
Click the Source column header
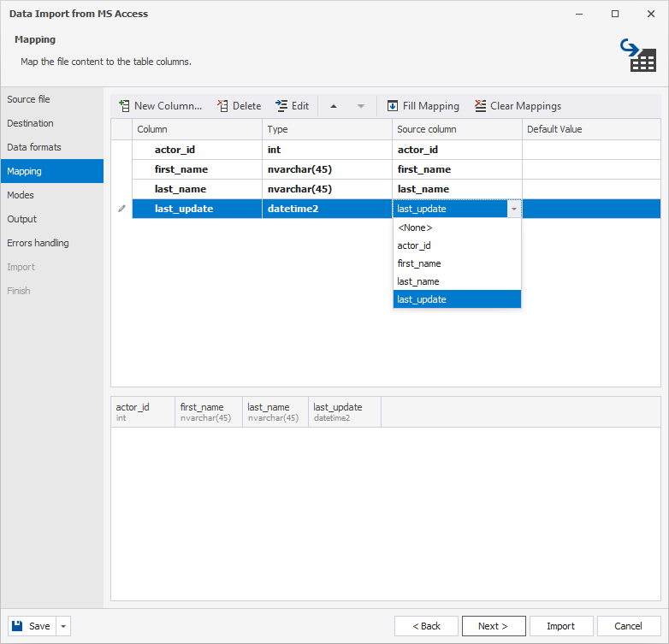click(457, 129)
